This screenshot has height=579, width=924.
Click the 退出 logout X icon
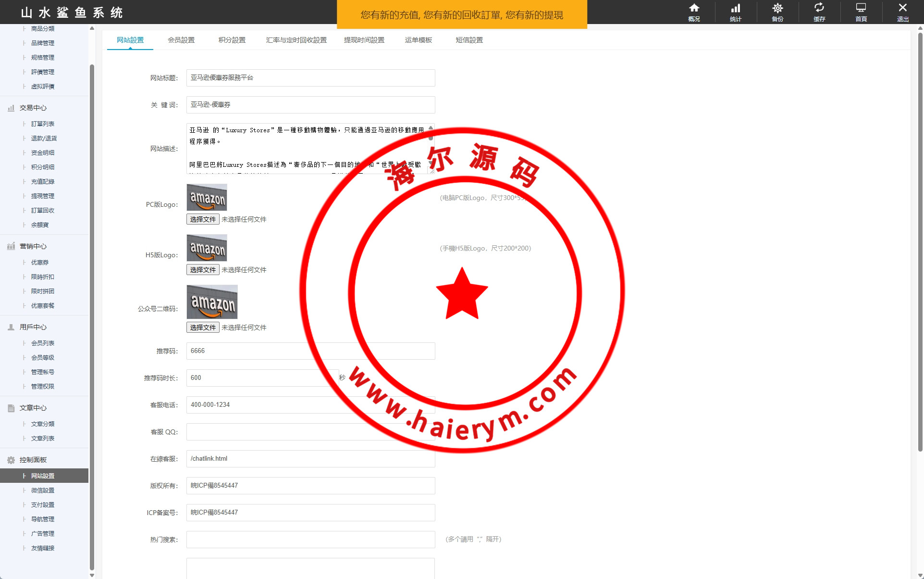coord(903,8)
